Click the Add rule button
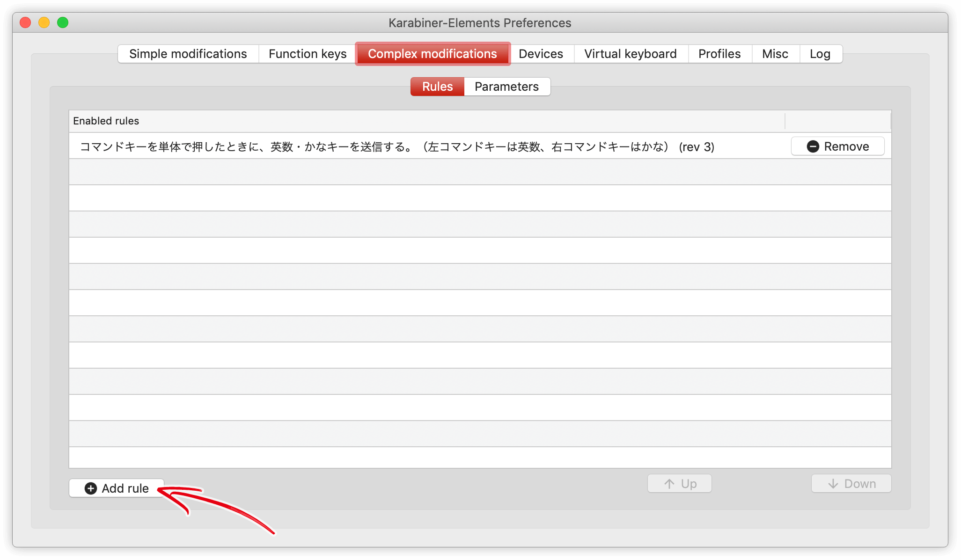 pyautogui.click(x=117, y=488)
